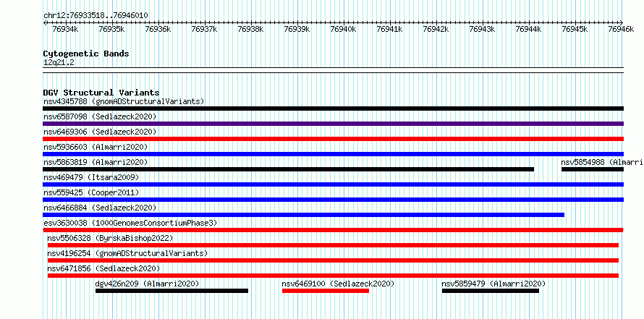The height and width of the screenshot is (319, 644).
Task: Click the 76935k ruler position
Action: pos(111,29)
